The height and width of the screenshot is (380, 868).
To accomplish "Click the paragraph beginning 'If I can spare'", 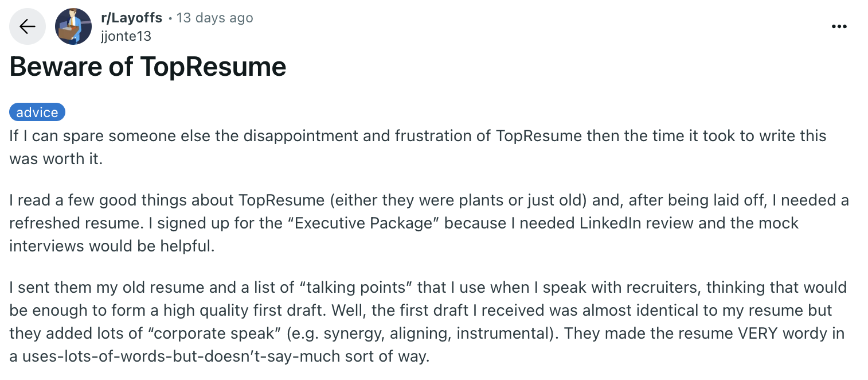I will [418, 147].
